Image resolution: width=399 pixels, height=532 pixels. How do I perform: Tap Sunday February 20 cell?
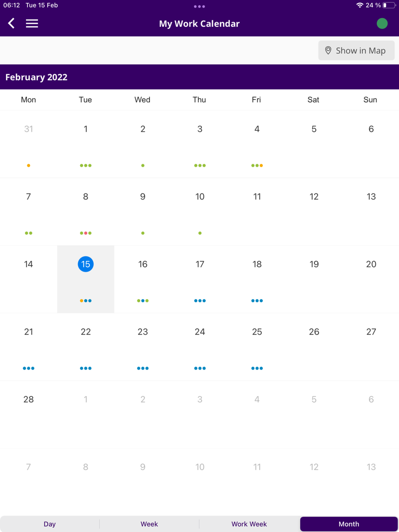371,279
